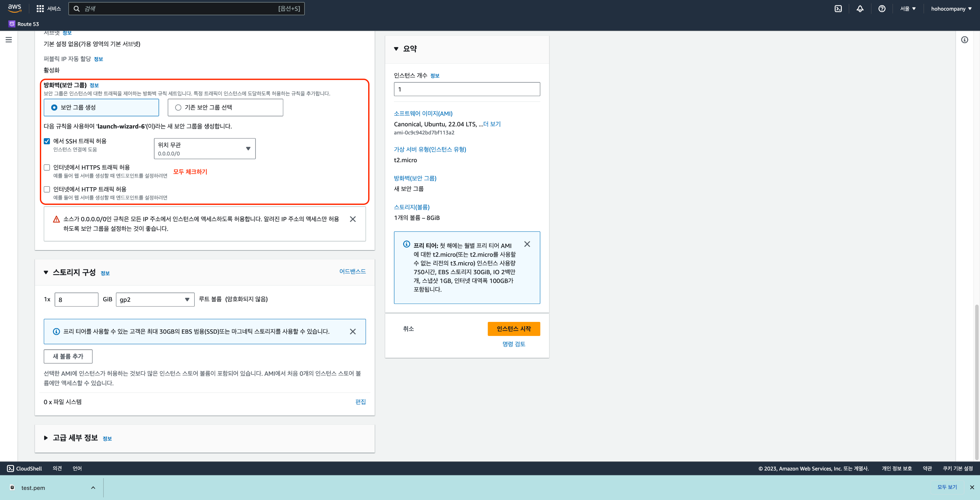
Task: Close the free tier info box in summary
Action: pos(527,244)
